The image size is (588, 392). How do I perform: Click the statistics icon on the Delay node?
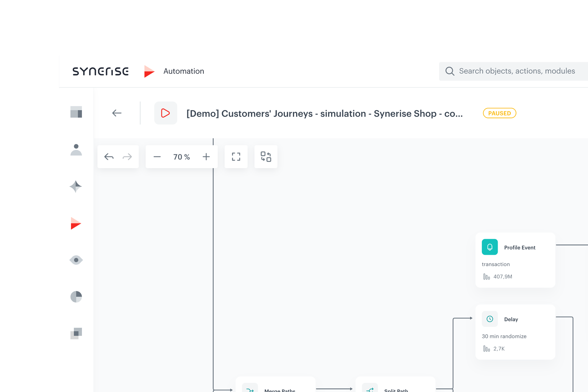point(486,348)
